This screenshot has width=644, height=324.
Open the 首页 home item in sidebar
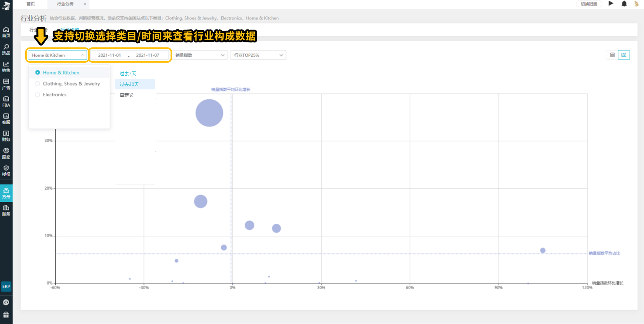pos(6,32)
